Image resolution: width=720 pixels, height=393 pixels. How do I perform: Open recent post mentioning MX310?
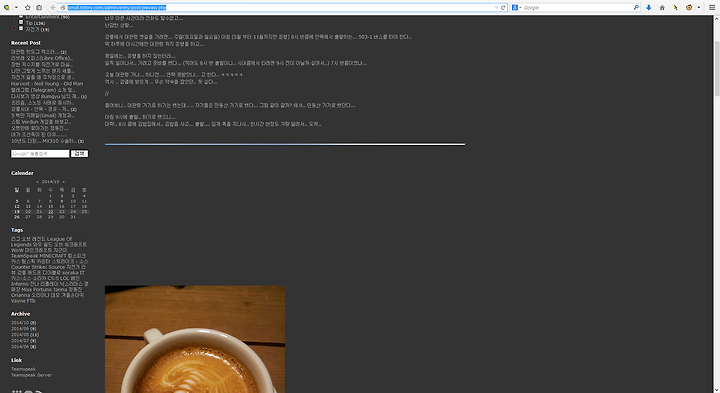pyautogui.click(x=47, y=141)
